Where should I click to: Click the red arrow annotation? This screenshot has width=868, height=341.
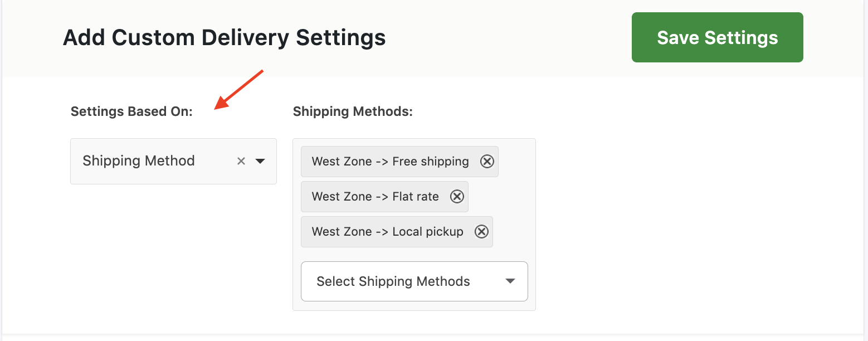240,89
